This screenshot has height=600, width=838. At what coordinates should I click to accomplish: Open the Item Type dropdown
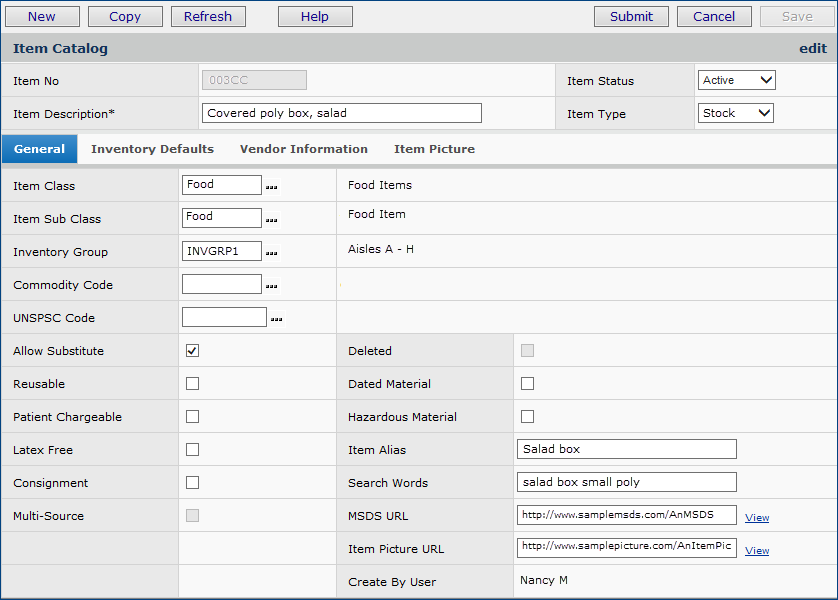click(735, 114)
